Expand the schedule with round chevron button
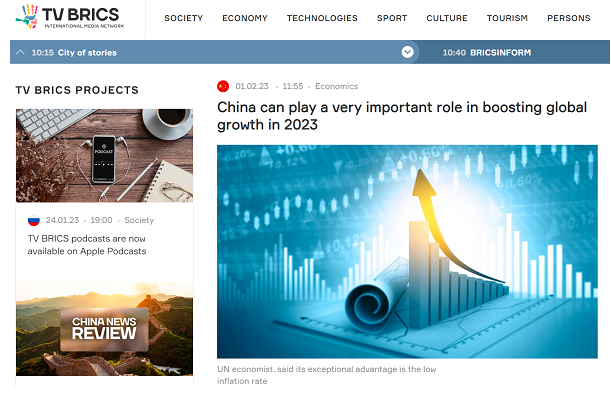Viewport: 611px width, 402px height. coord(407,52)
